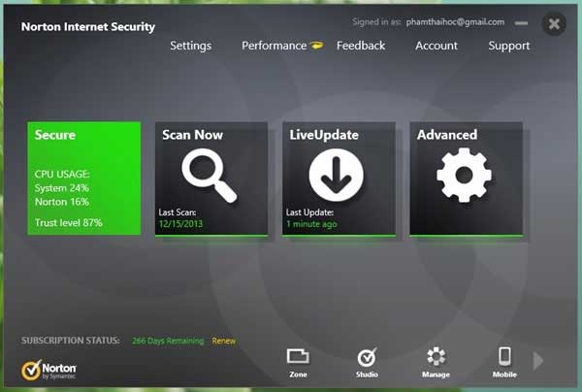Open the Performance menu
Image resolution: width=582 pixels, height=392 pixels.
point(274,46)
